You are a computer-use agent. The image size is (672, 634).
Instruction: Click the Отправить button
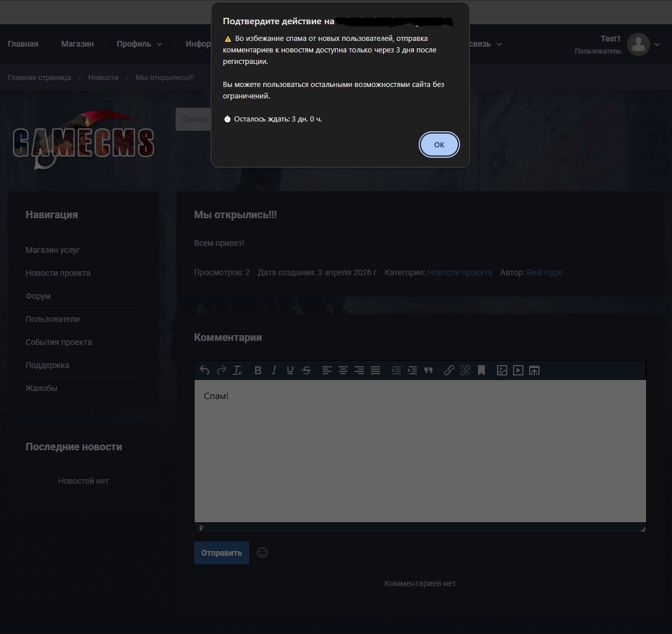[222, 553]
